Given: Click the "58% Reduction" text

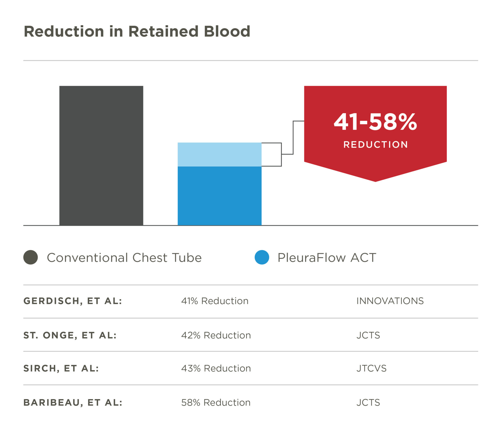Looking at the screenshot, I should click(x=216, y=403).
